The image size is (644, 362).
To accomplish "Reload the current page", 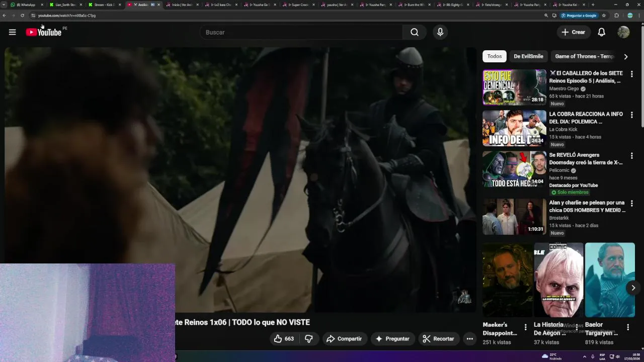I will tap(22, 16).
